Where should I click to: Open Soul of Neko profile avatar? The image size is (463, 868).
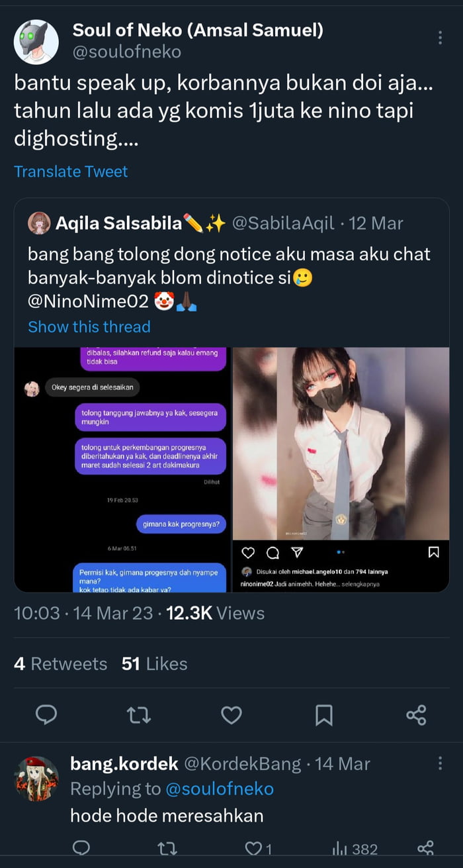point(36,42)
